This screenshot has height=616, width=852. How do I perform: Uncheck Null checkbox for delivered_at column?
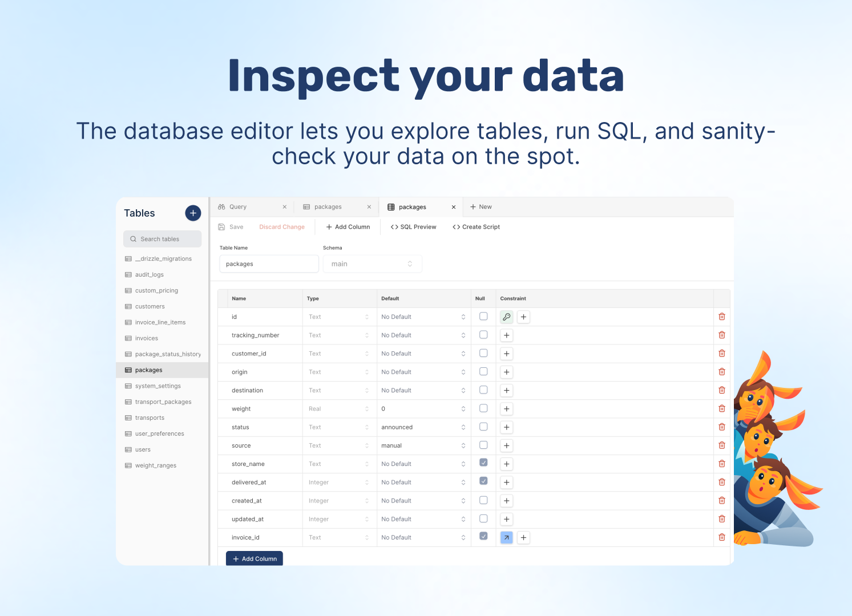[x=483, y=481]
